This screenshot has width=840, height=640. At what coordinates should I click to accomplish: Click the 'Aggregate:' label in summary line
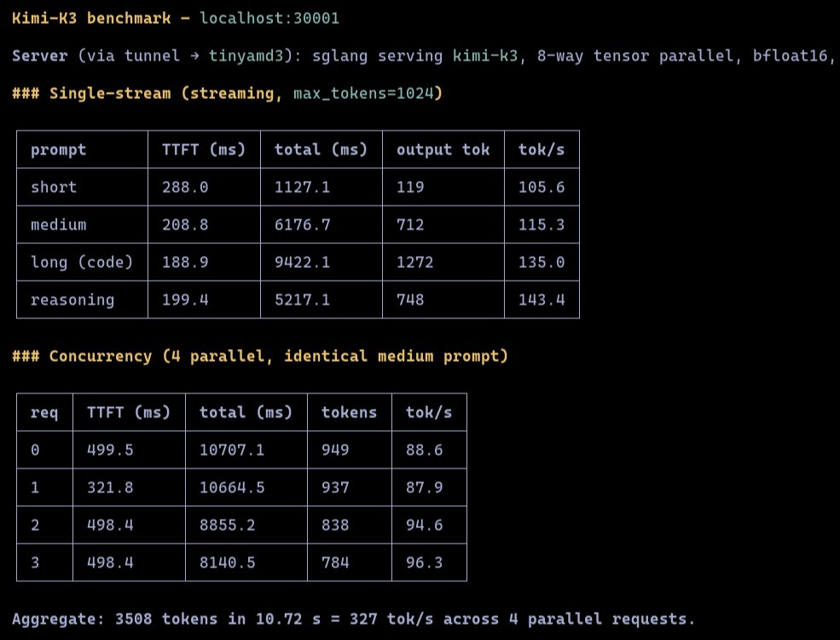click(x=58, y=620)
